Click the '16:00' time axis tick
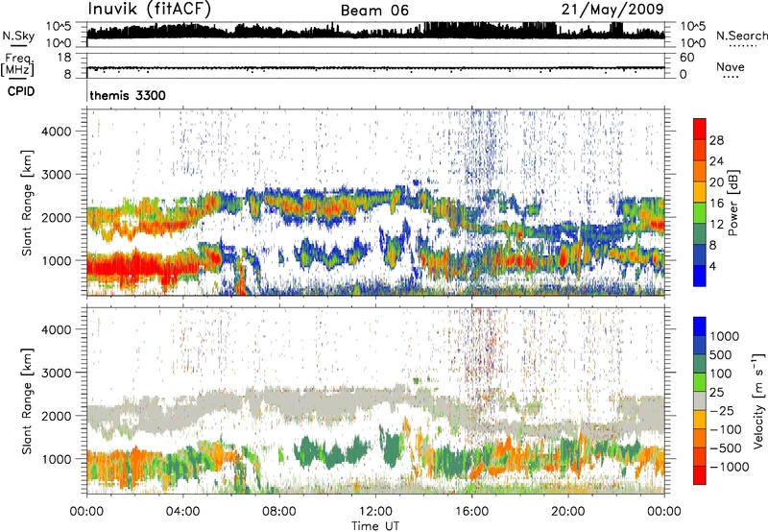Screen dimensions: 768x532 471,511
